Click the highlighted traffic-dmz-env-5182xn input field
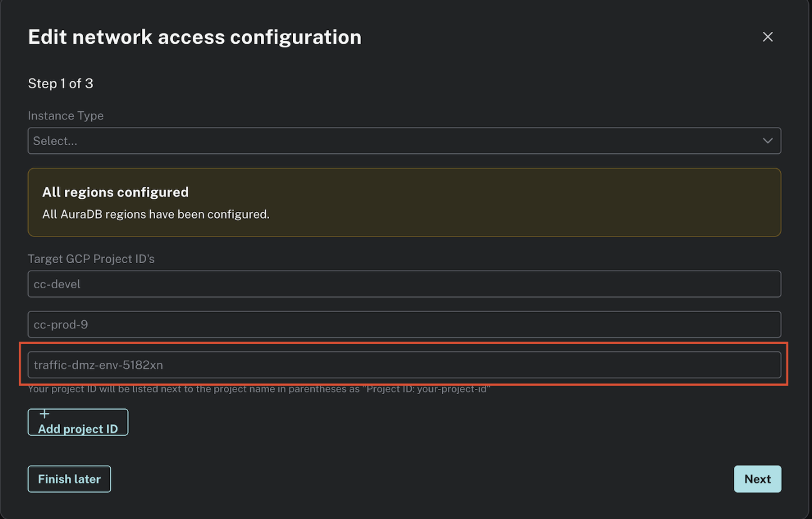Image resolution: width=812 pixels, height=519 pixels. [404, 365]
